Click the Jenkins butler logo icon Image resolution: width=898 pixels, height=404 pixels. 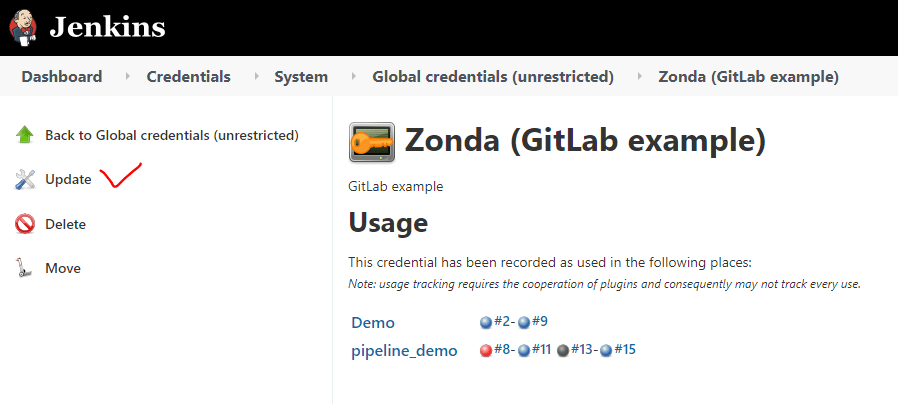point(22,28)
